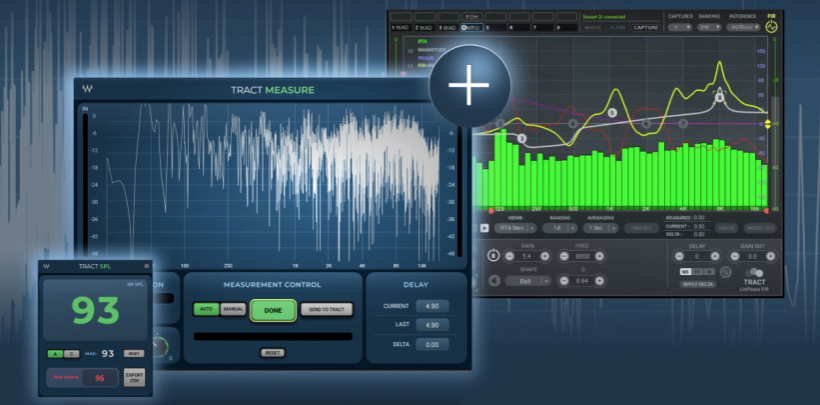Click Send To Tract button
This screenshot has width=820, height=405.
pos(326,310)
